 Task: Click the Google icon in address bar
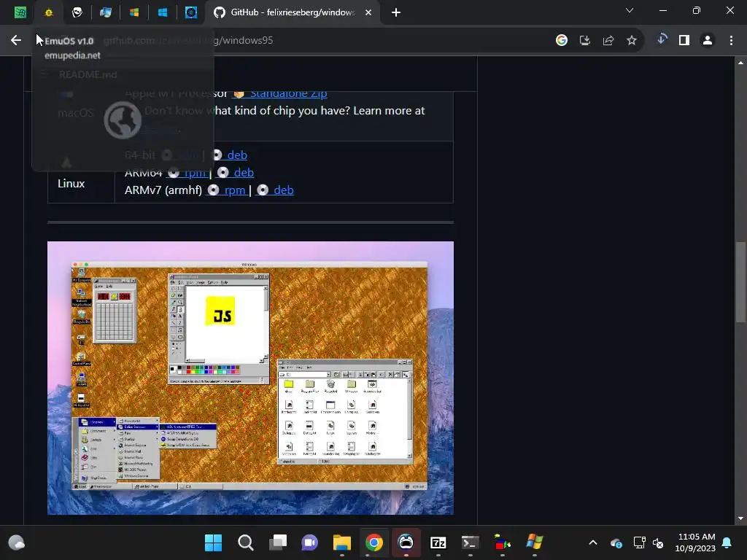562,41
